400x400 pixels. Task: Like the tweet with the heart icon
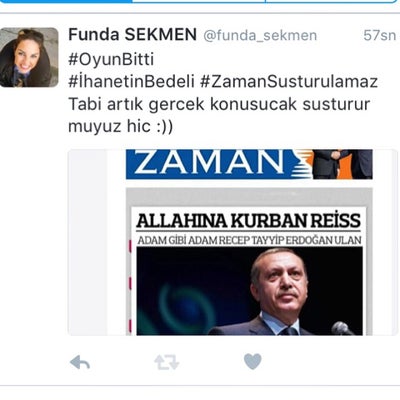[253, 362]
